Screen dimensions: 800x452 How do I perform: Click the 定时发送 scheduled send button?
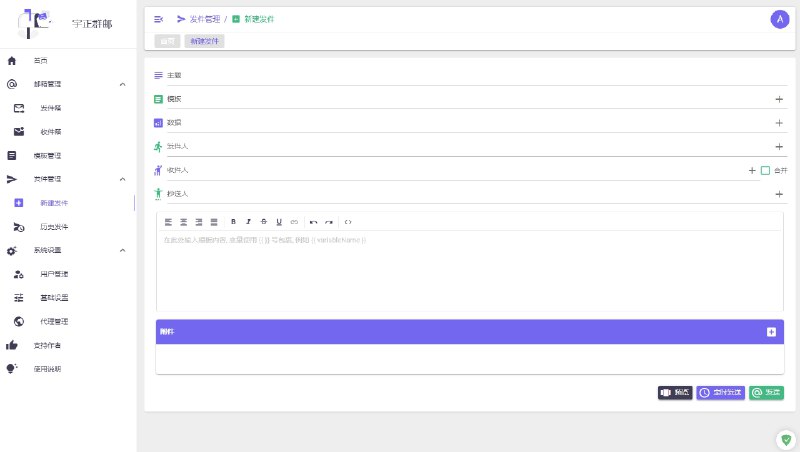pos(720,393)
